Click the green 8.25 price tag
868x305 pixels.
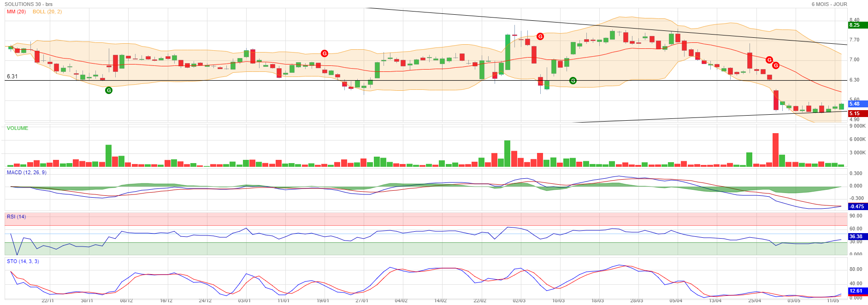(x=858, y=25)
